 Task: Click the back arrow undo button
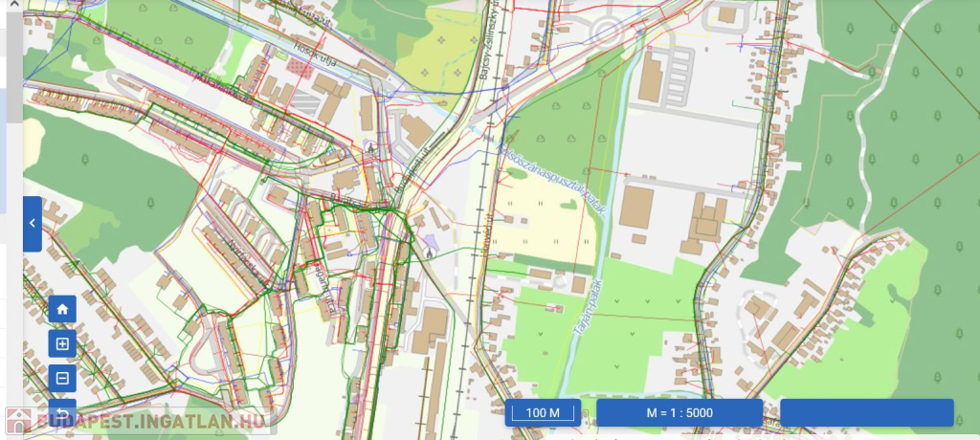coord(62,412)
